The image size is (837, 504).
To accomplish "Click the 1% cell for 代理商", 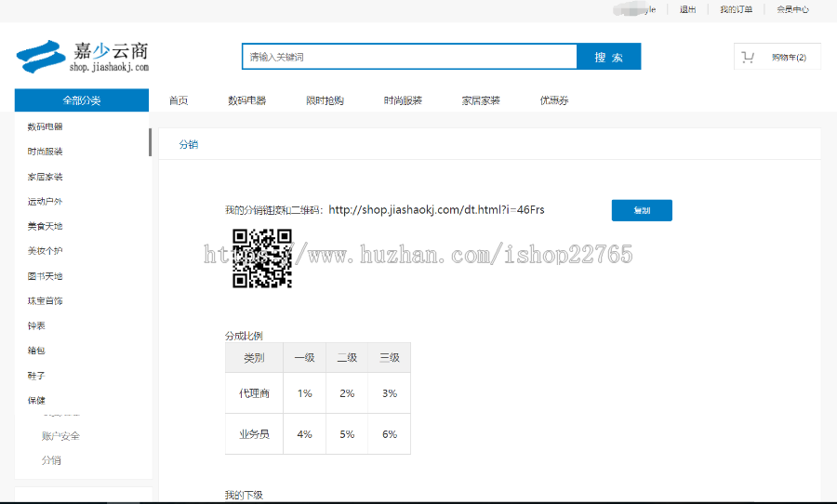I will point(304,393).
